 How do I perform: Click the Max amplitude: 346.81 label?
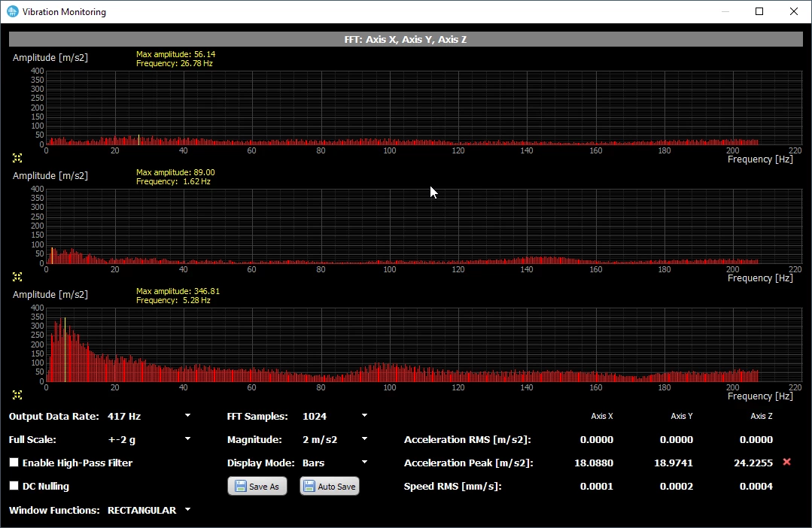coord(178,291)
